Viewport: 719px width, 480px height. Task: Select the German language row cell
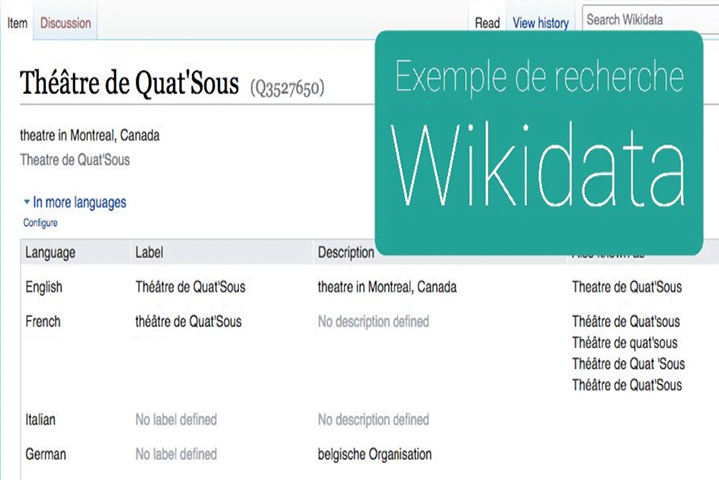(45, 454)
